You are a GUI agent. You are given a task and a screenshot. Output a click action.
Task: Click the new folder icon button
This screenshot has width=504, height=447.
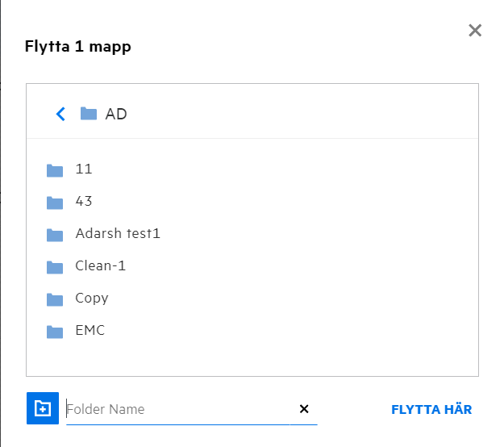tap(42, 409)
